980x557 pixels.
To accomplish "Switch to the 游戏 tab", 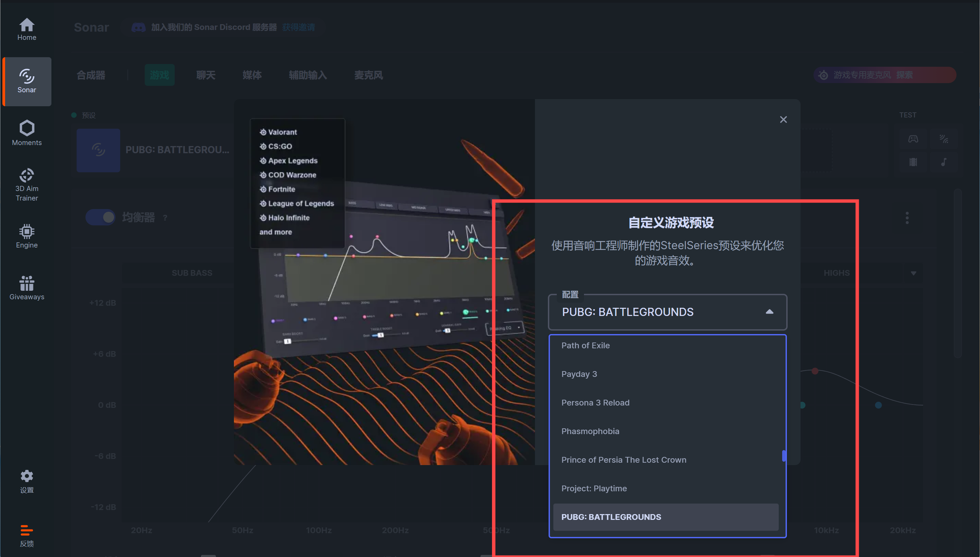I will tap(159, 75).
